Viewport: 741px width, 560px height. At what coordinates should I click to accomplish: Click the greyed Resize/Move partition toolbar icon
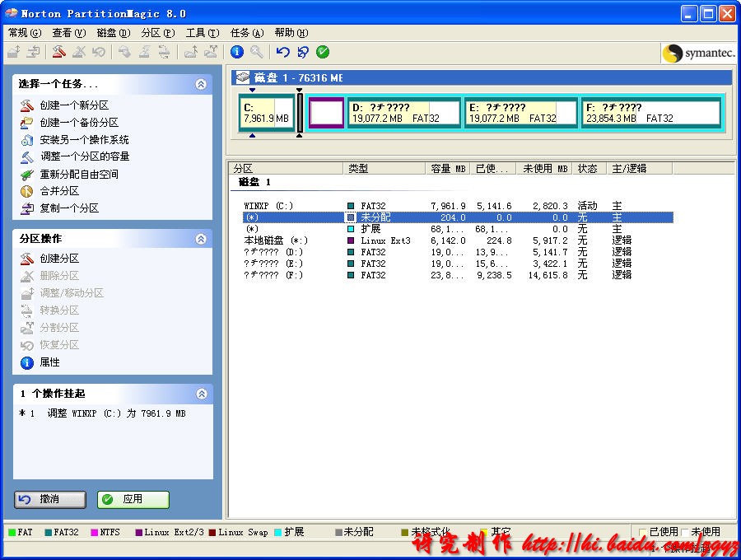(x=13, y=52)
